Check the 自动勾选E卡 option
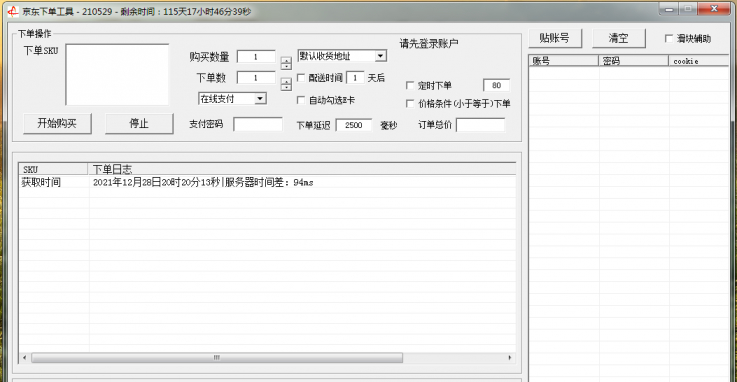737x382 pixels. coord(301,100)
